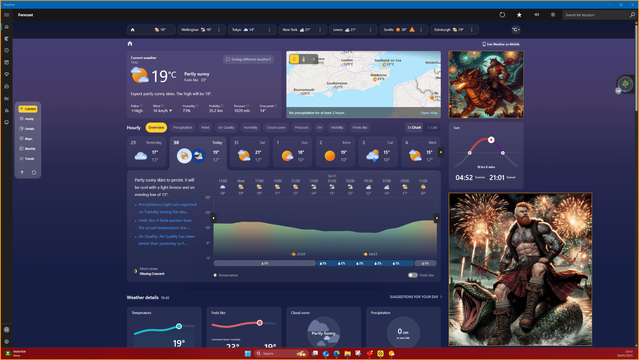Image resolution: width=639 pixels, height=360 pixels.
Task: Select the precipitation layer icon on map
Action: click(x=294, y=59)
